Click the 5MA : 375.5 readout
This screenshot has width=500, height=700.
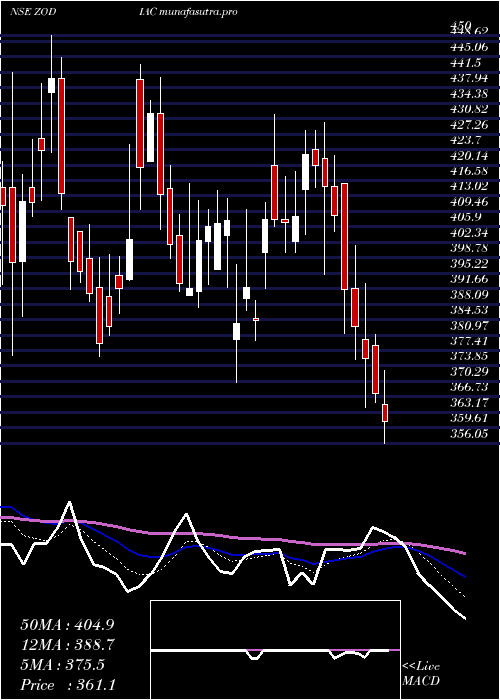[x=62, y=665]
